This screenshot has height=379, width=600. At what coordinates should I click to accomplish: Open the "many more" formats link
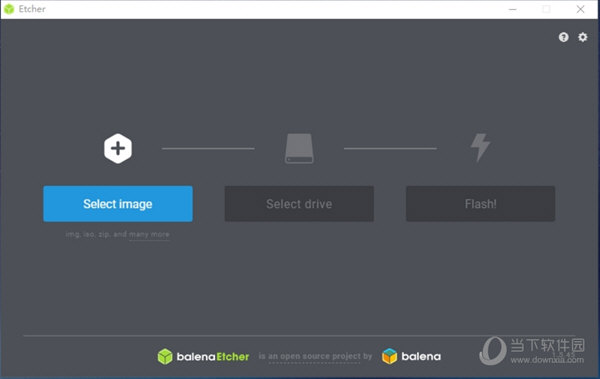[x=149, y=234]
